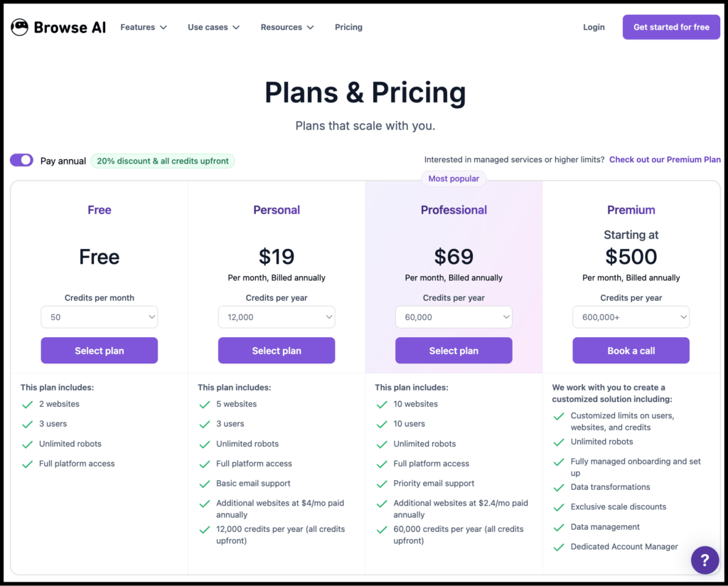The width and height of the screenshot is (728, 586).
Task: Expand the Features navigation dropdown
Action: tap(144, 27)
